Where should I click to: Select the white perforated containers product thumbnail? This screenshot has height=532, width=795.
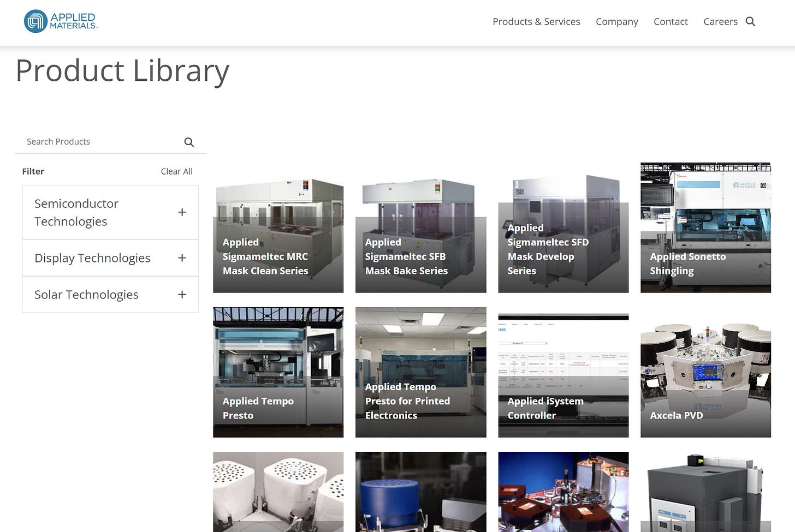pos(278,492)
